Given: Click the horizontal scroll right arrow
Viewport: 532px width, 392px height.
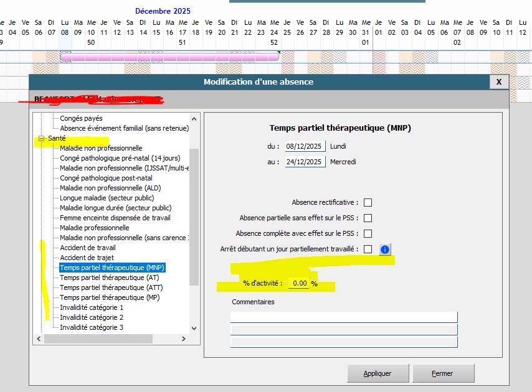Looking at the screenshot, I should [184, 339].
